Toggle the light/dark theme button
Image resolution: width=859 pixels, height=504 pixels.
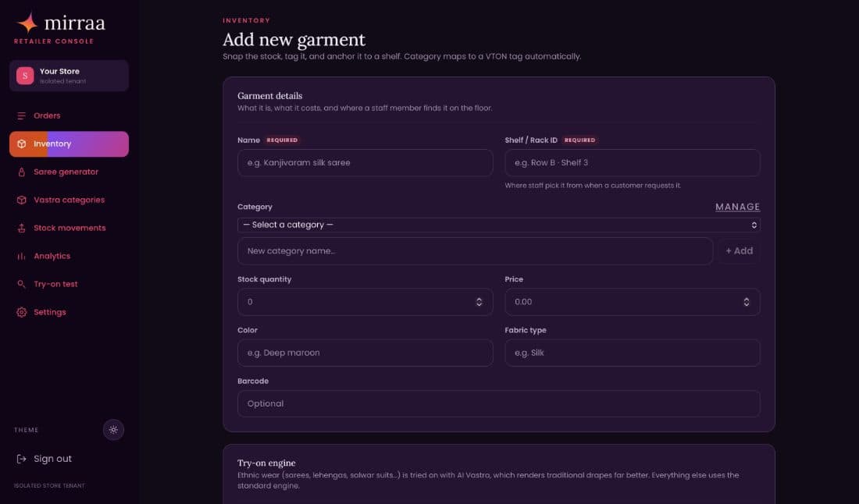click(x=113, y=430)
